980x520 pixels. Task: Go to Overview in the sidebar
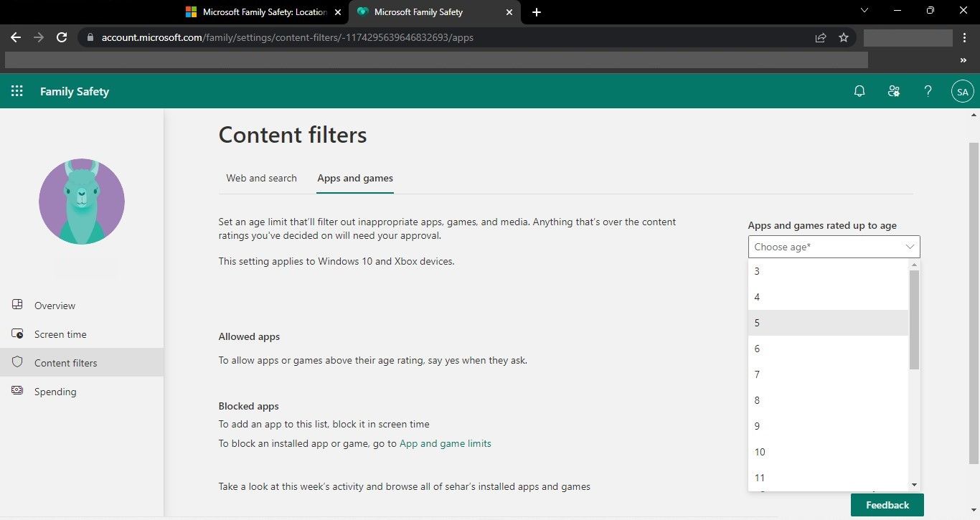tap(82, 306)
